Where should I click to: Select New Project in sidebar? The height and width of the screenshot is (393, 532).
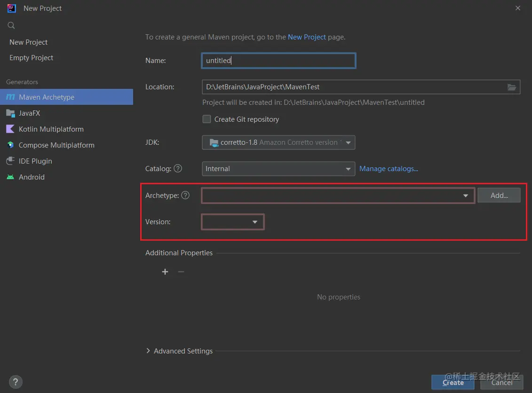pos(29,42)
